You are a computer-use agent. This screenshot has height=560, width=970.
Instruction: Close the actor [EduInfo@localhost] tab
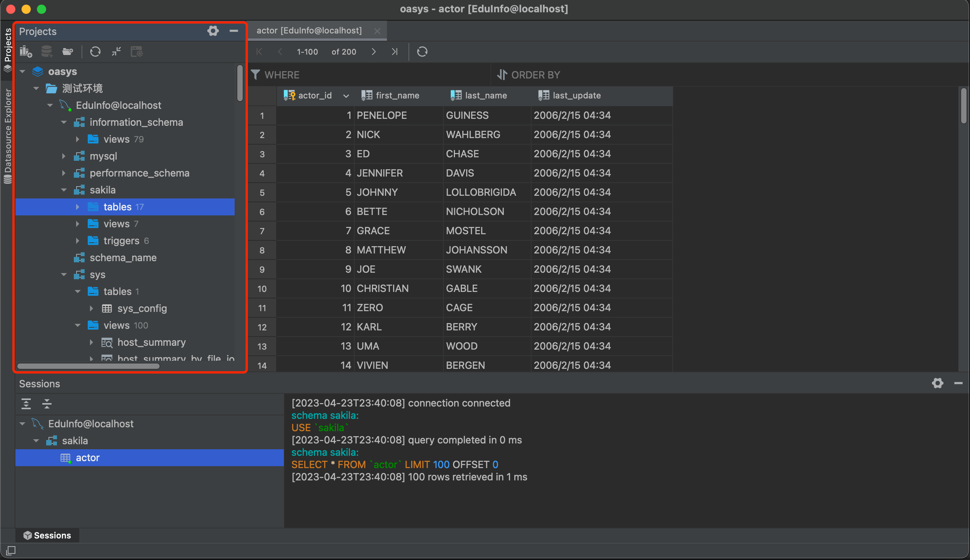pyautogui.click(x=377, y=31)
